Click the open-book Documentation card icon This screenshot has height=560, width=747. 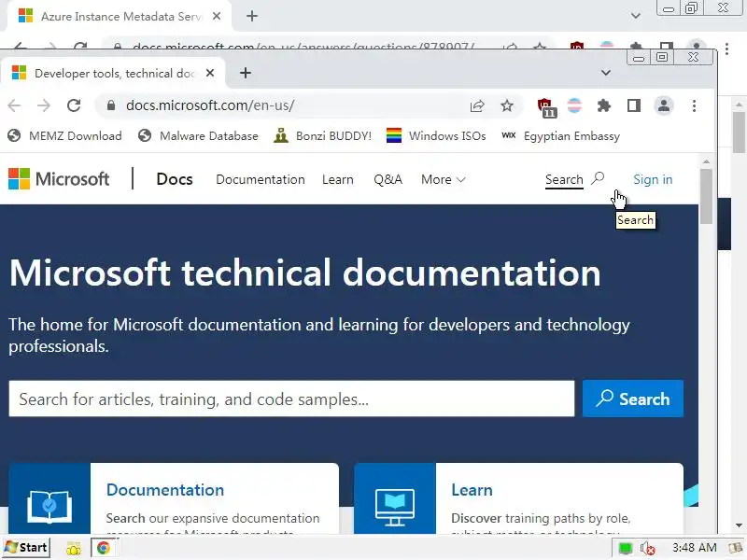click(x=49, y=506)
